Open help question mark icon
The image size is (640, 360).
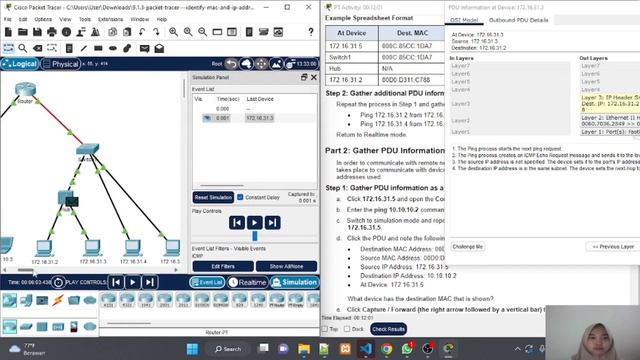click(311, 32)
